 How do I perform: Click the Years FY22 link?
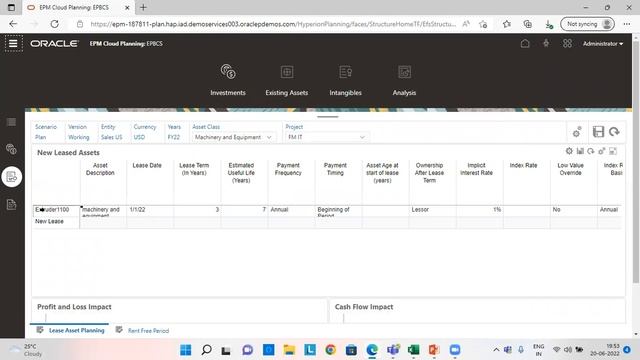pos(173,137)
